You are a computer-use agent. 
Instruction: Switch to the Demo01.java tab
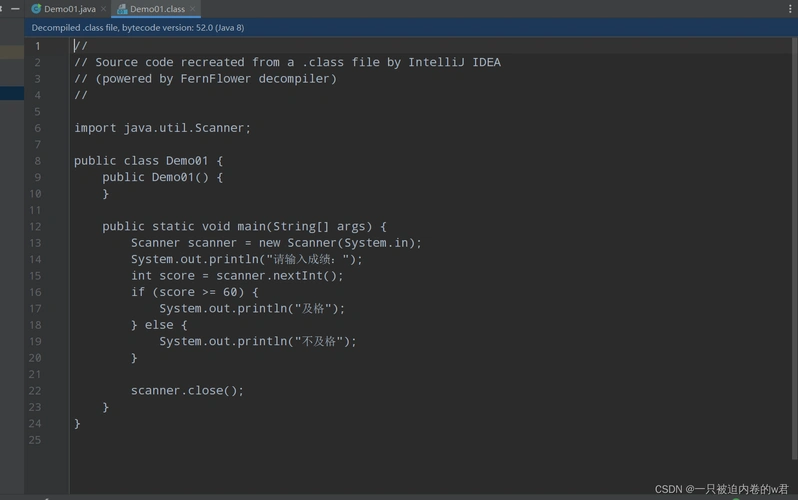[x=70, y=9]
